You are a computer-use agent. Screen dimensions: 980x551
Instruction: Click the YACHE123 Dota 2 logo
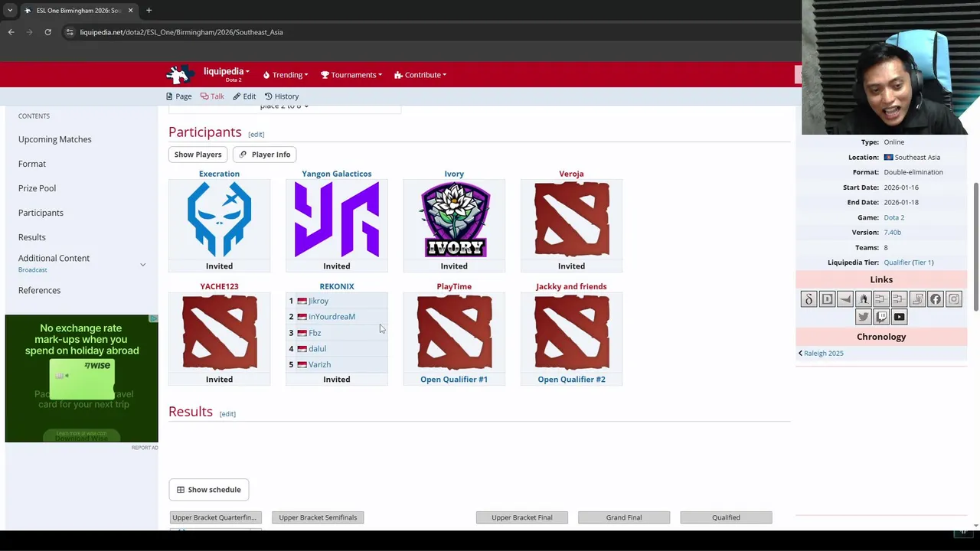tap(220, 333)
